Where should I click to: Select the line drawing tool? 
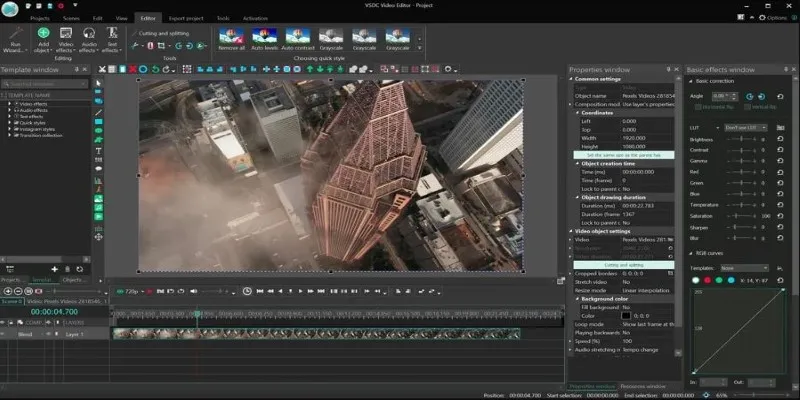[98, 112]
